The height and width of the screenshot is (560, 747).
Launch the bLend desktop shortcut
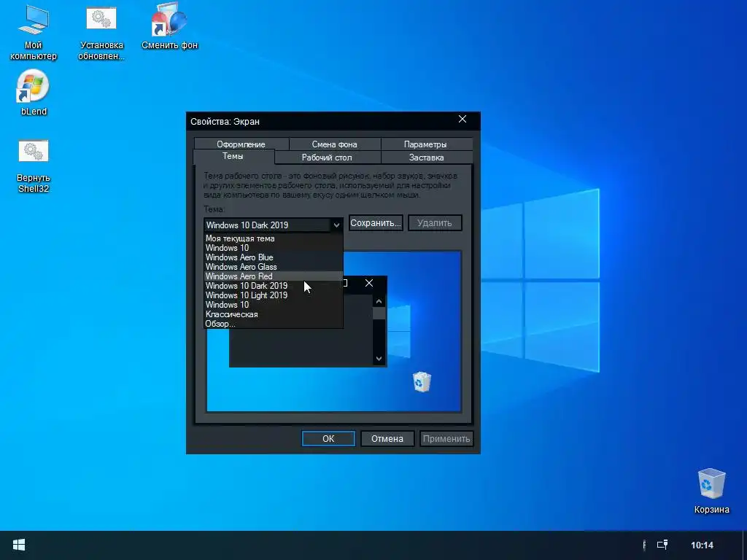coord(34,93)
